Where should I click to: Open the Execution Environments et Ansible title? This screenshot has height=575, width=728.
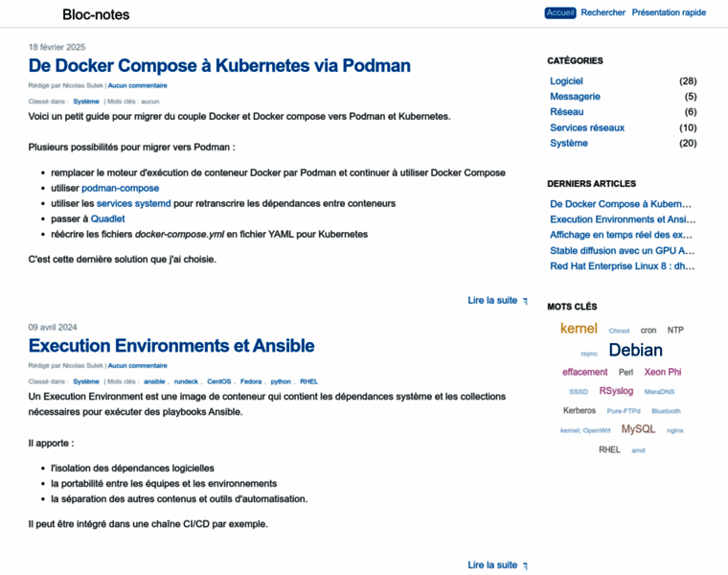[x=171, y=345]
